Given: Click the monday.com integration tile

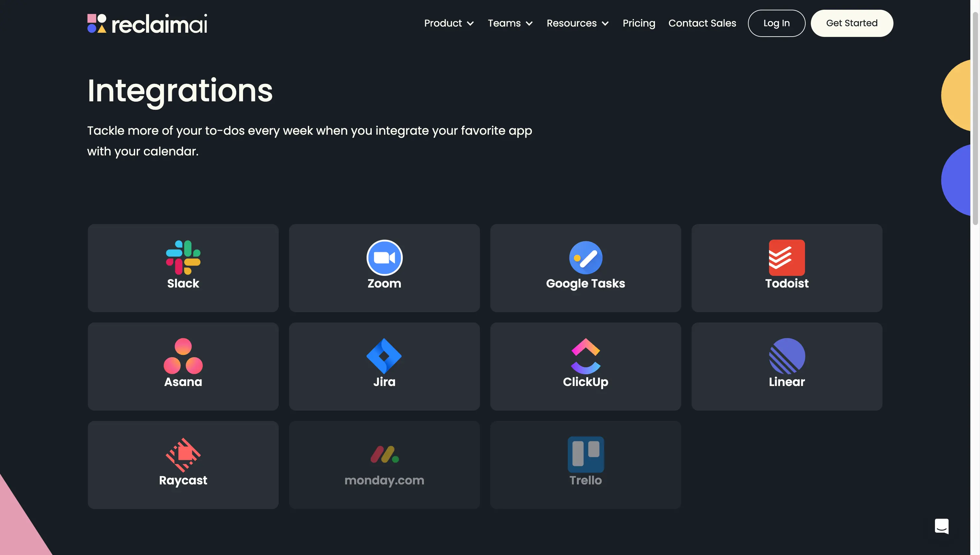Looking at the screenshot, I should tap(384, 465).
